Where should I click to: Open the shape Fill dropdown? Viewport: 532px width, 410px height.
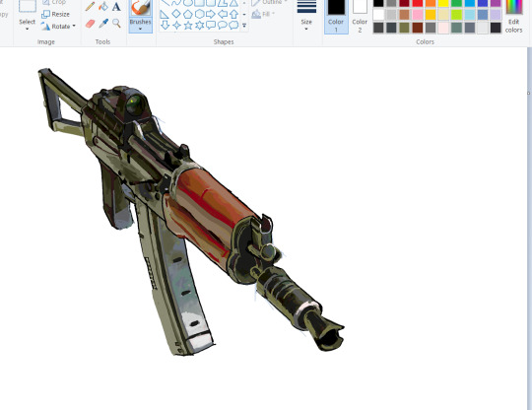click(x=264, y=14)
